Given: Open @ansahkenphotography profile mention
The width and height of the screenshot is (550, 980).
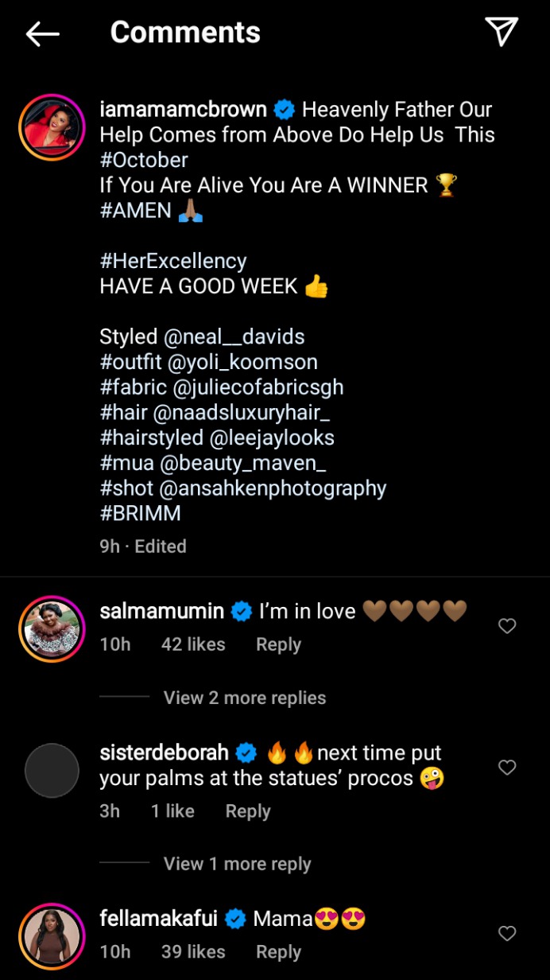Looking at the screenshot, I should click(277, 488).
